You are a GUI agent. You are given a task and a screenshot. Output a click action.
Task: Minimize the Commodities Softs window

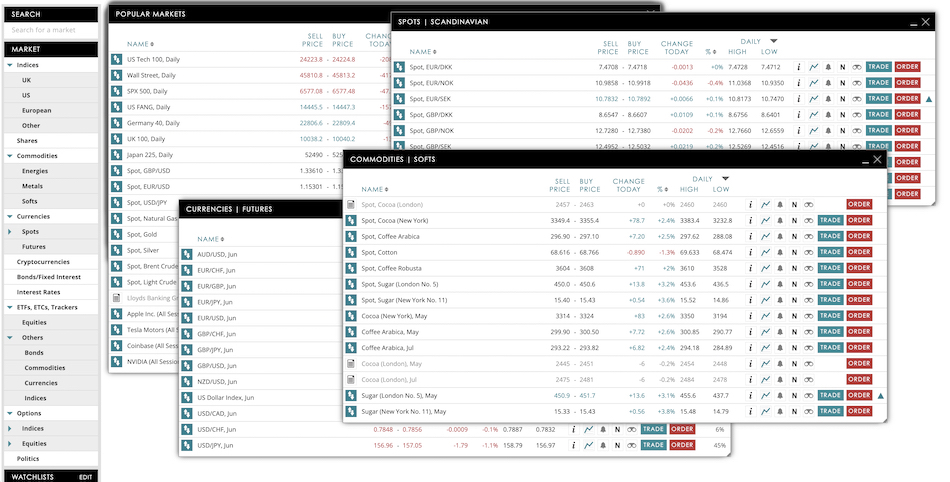pos(862,159)
